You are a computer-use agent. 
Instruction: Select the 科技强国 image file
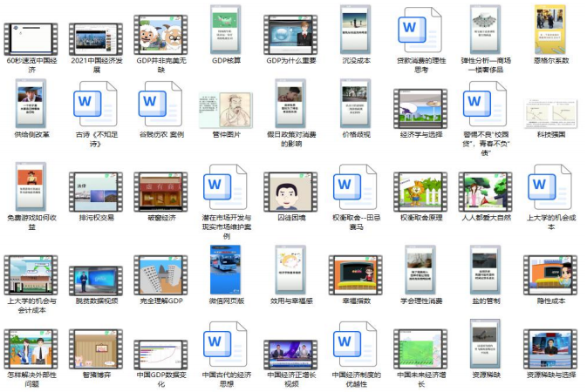(550, 112)
